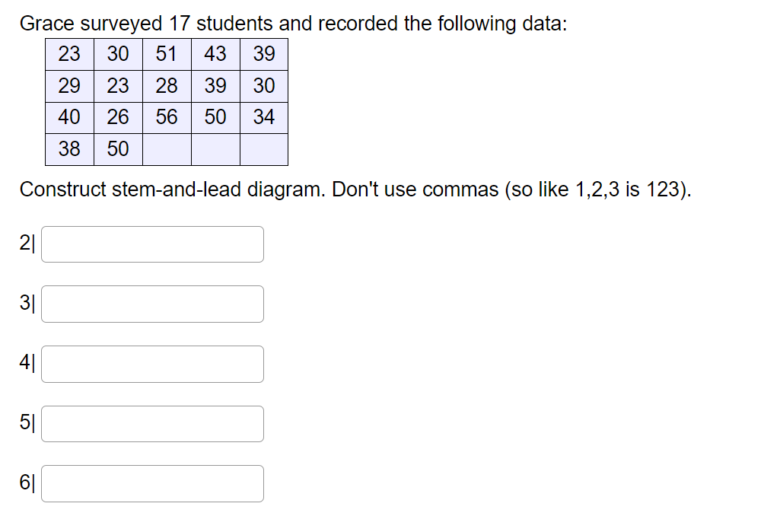Select the table cell containing 40
Screen dimensions: 764x532
click(69, 117)
